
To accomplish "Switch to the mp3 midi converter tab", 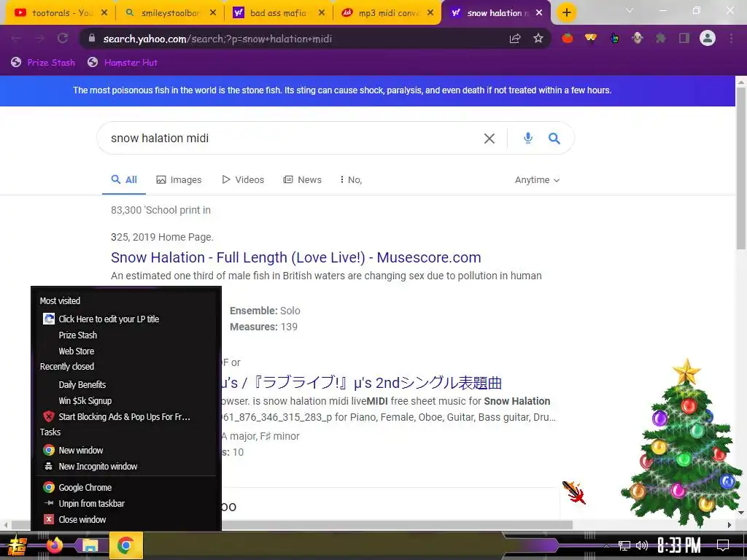I will coord(387,13).
